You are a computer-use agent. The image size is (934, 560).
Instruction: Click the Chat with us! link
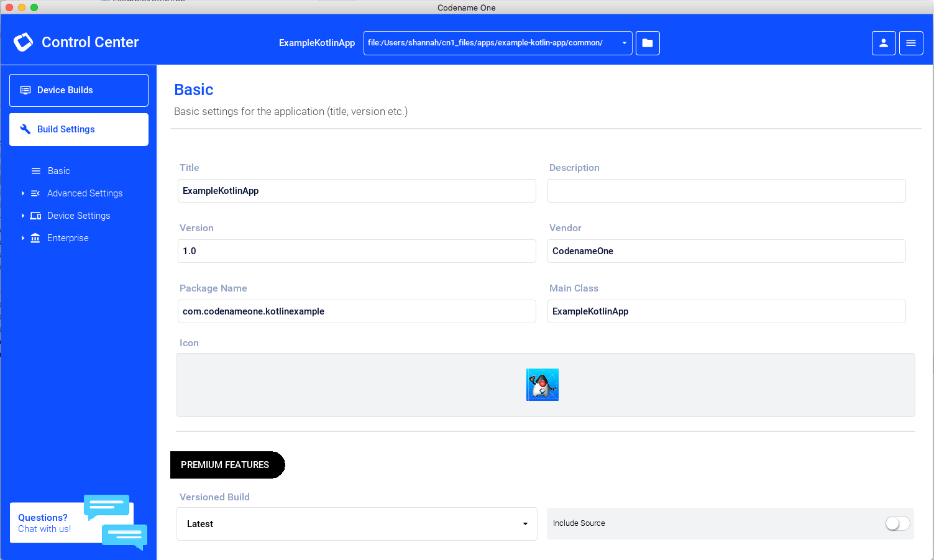tap(44, 529)
